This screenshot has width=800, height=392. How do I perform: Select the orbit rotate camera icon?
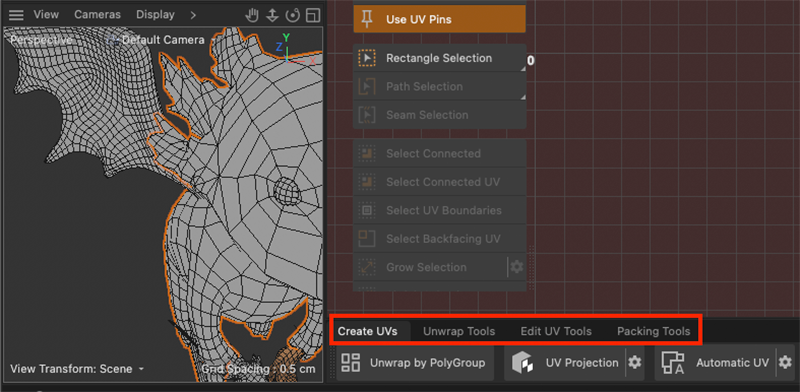click(x=293, y=15)
